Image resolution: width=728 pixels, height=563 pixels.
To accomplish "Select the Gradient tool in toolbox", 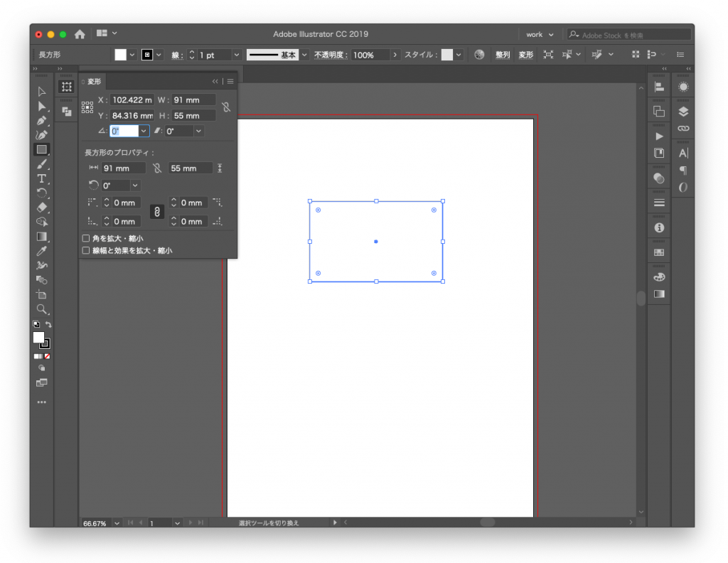I will point(42,237).
